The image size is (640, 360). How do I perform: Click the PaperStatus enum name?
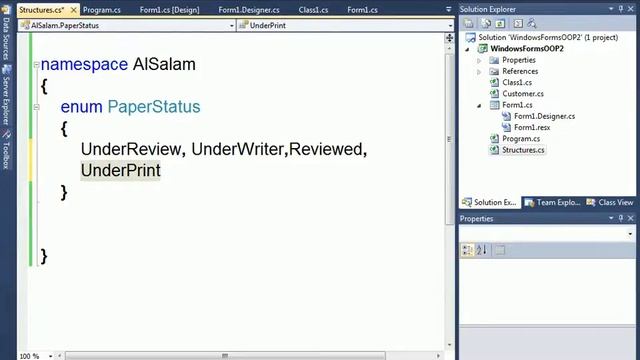click(154, 107)
